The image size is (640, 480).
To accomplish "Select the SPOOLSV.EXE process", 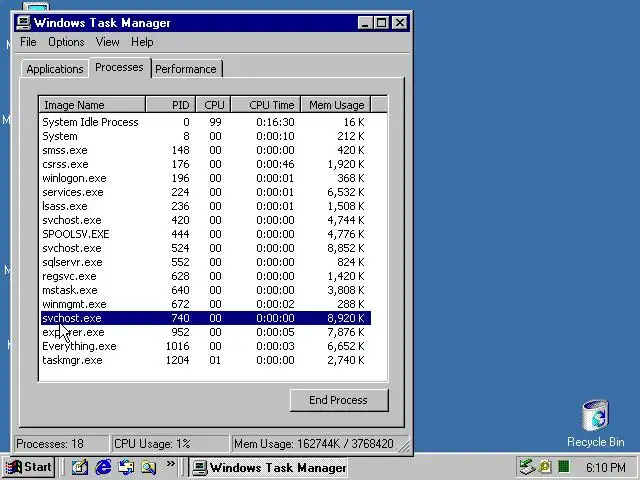I will click(206, 234).
